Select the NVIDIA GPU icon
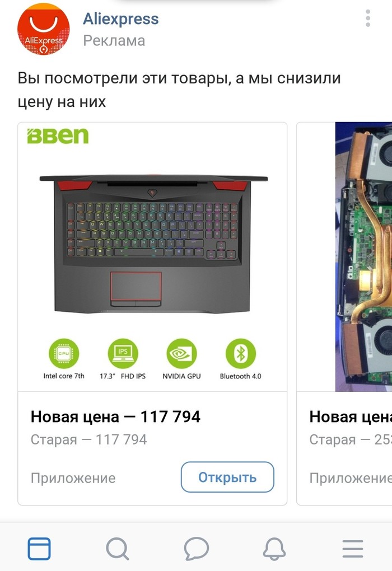Viewport: 392px width, 571px height. click(181, 353)
